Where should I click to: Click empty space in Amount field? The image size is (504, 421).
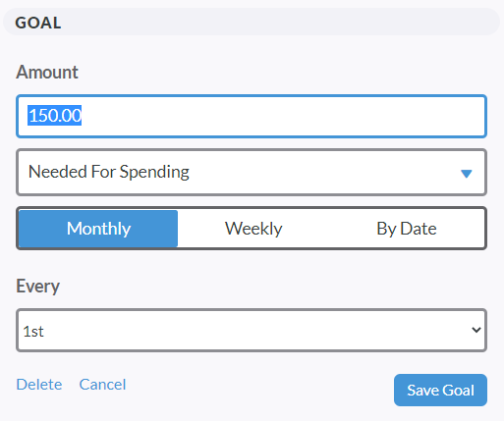coord(282,116)
